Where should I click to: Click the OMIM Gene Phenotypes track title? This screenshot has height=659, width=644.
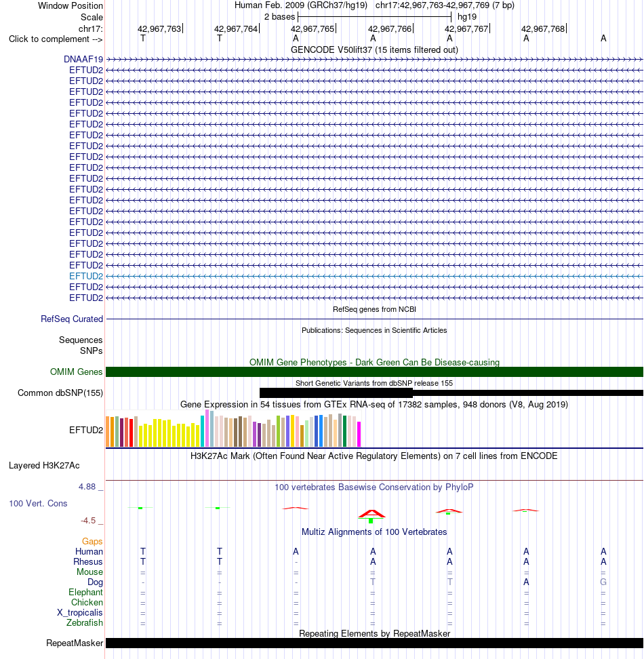(374, 362)
